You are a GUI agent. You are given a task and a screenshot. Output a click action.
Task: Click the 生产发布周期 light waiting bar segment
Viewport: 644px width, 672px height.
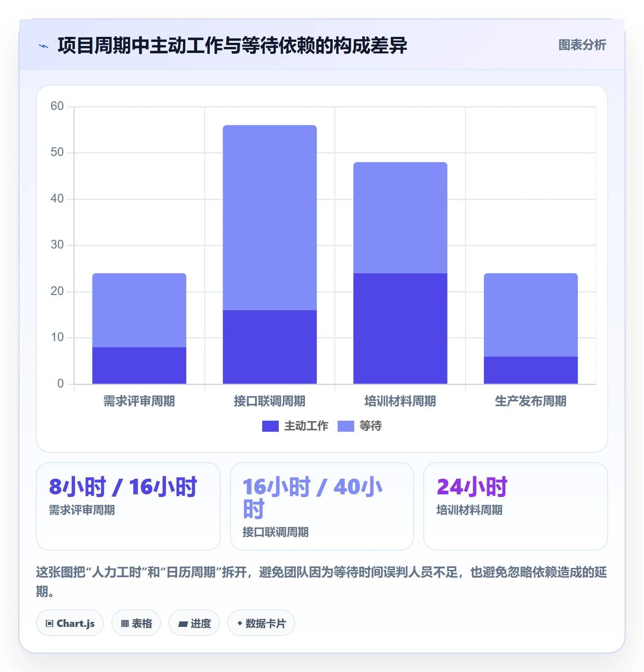point(531,315)
